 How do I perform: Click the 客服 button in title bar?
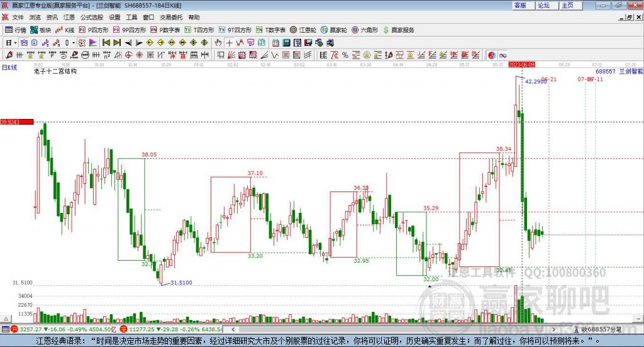[x=523, y=5]
